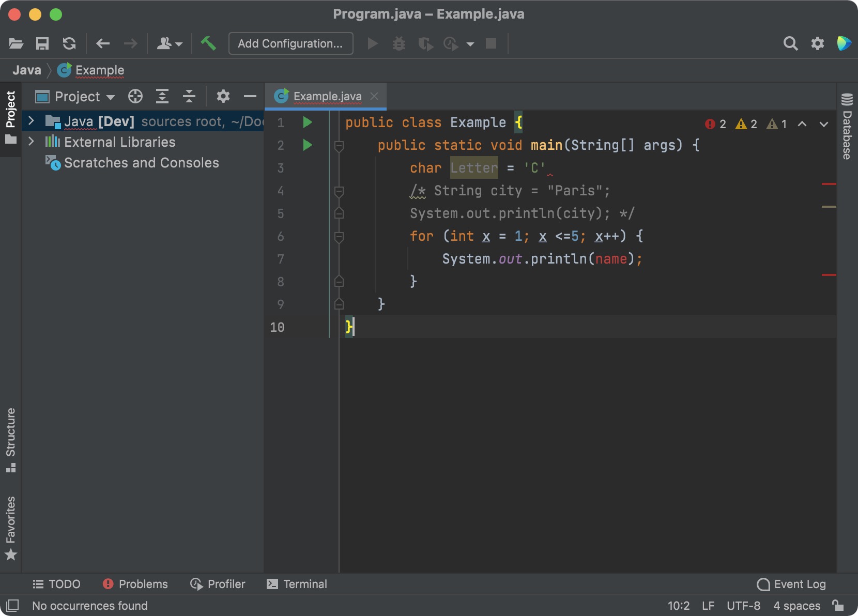Viewport: 858px width, 616px height.
Task: Start debugging with the bug icon
Action: [399, 43]
